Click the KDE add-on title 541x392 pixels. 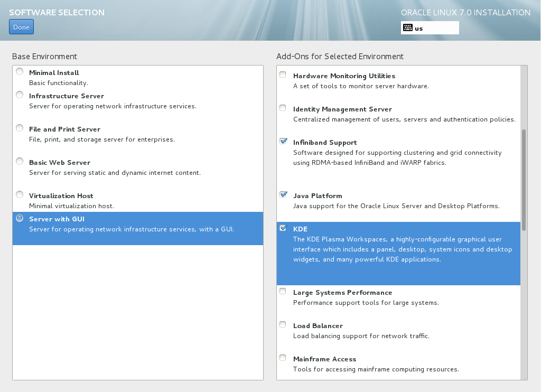pyautogui.click(x=300, y=229)
